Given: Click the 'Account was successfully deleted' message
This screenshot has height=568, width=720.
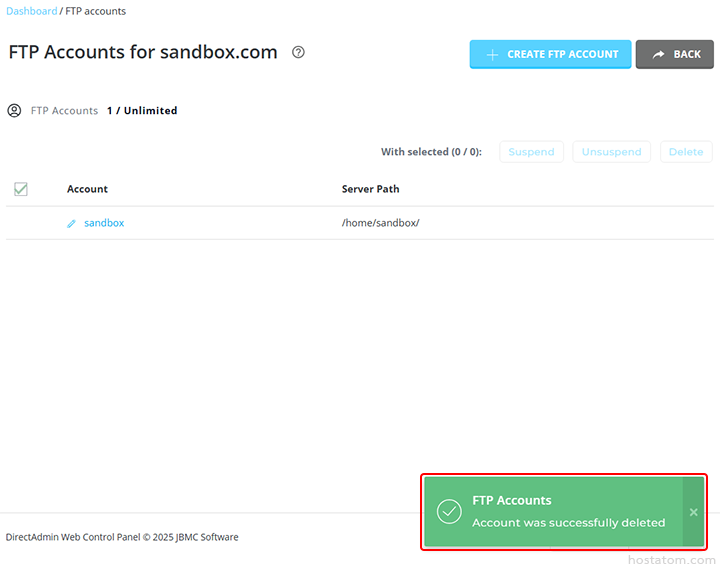Looking at the screenshot, I should click(568, 522).
